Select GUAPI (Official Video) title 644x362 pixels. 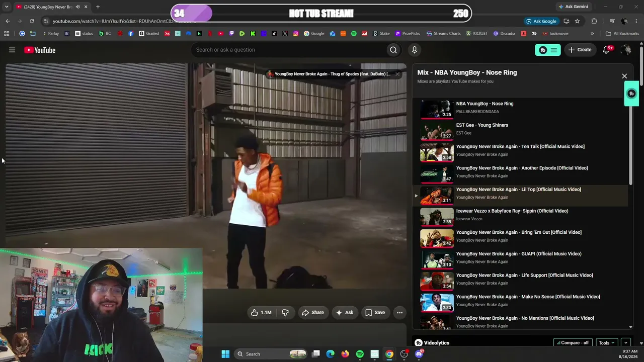coord(519,254)
